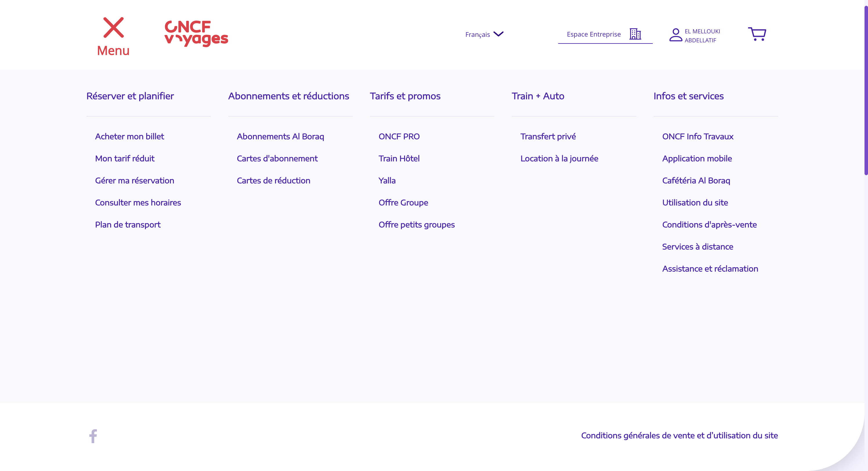Open ONCF Info Travaux

tap(697, 136)
